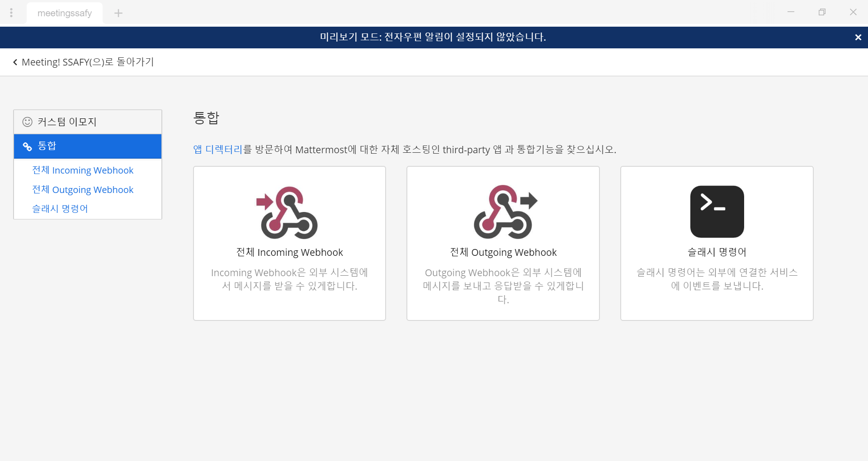Click the slash command terminal icon
The height and width of the screenshot is (461, 868).
[717, 212]
